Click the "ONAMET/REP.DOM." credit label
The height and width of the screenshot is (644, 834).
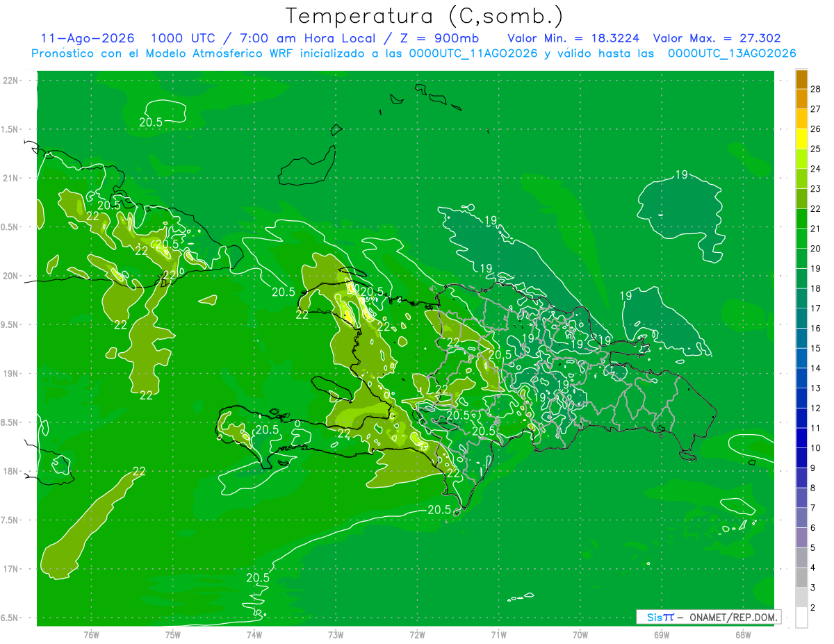pos(734,617)
